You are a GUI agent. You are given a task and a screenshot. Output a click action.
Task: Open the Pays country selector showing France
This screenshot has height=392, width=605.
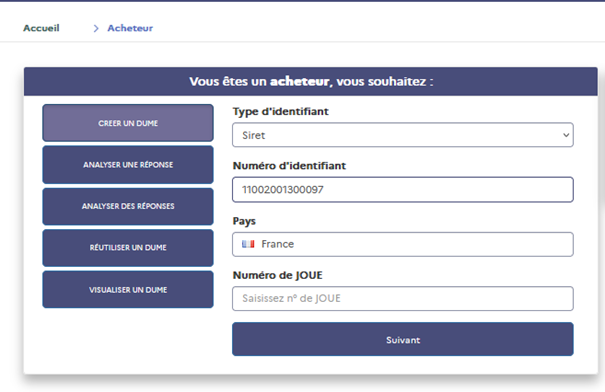[403, 244]
